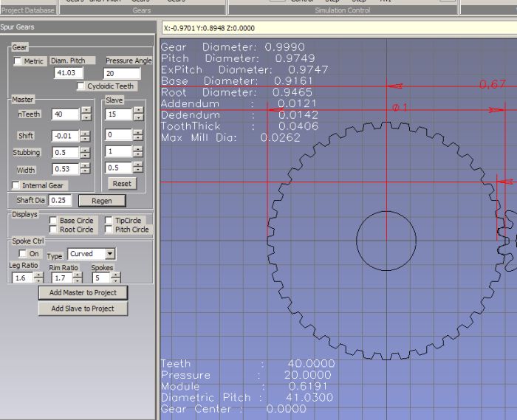Click the Diam. Pitch field showing 41.03
This screenshot has height=420, width=517.
click(69, 73)
